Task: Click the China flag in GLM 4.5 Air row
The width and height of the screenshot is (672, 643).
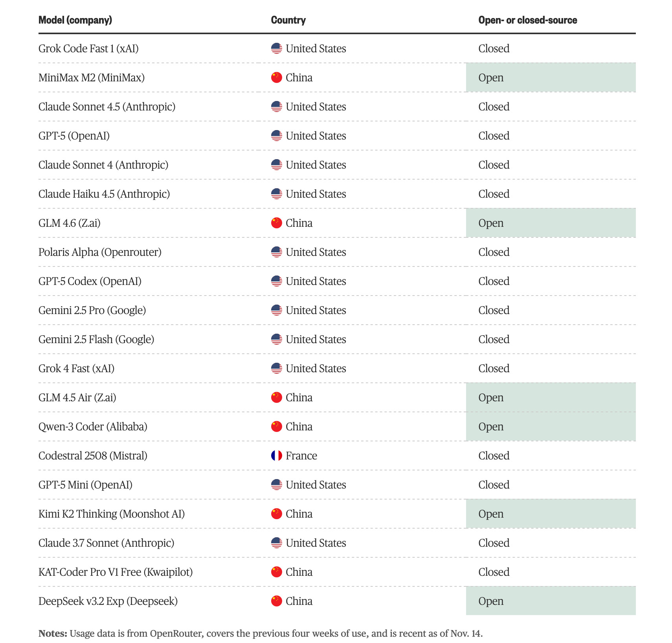Action: click(276, 397)
